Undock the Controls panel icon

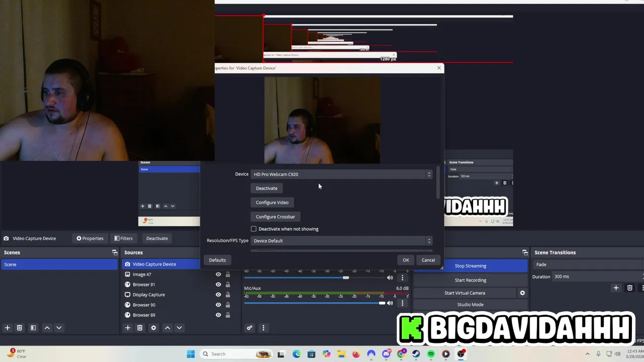coord(525,252)
